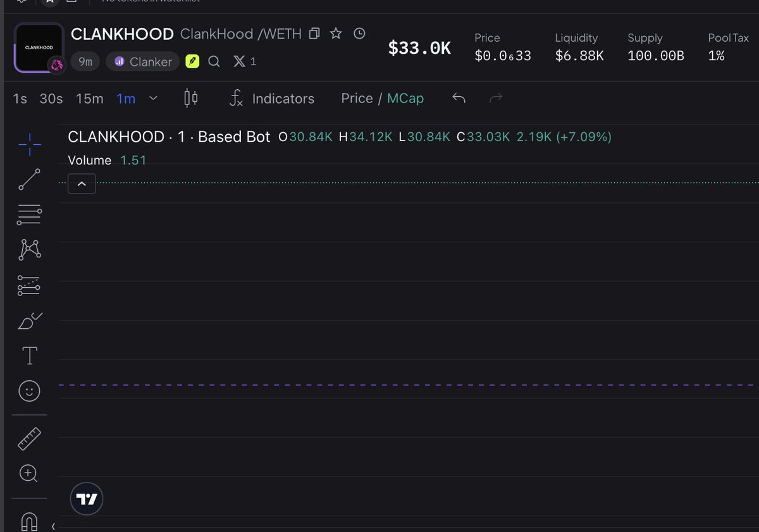Viewport: 759px width, 532px height.
Task: Copy the CLANKHOOD contract address
Action: 314,34
